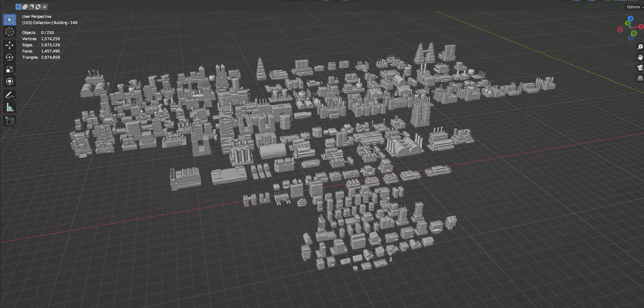
Task: Toggle the camera view icon
Action: tap(640, 68)
